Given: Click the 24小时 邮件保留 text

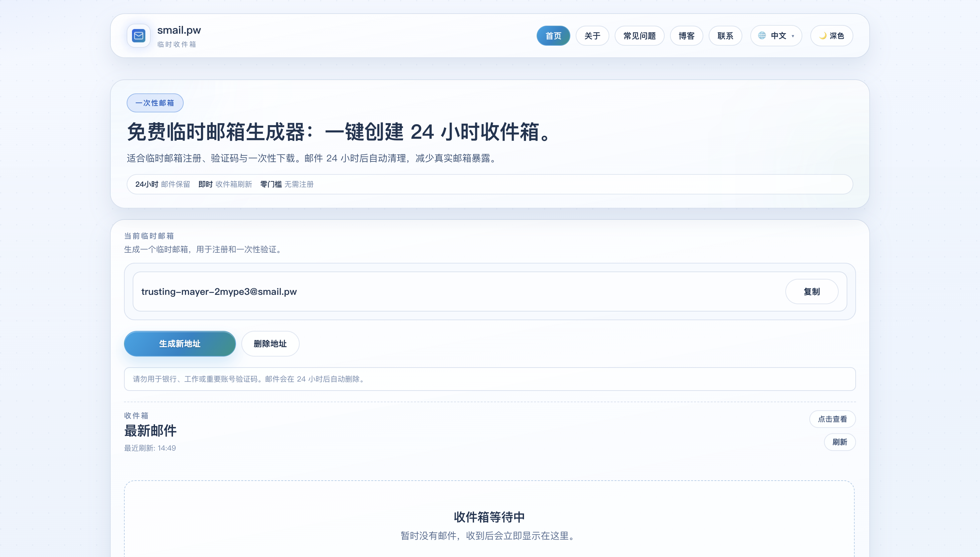Looking at the screenshot, I should tap(162, 184).
